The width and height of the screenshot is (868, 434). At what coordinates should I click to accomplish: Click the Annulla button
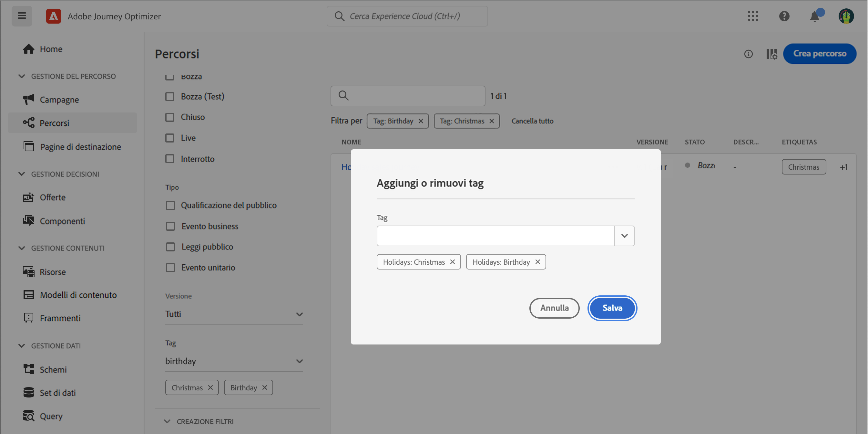pos(554,308)
